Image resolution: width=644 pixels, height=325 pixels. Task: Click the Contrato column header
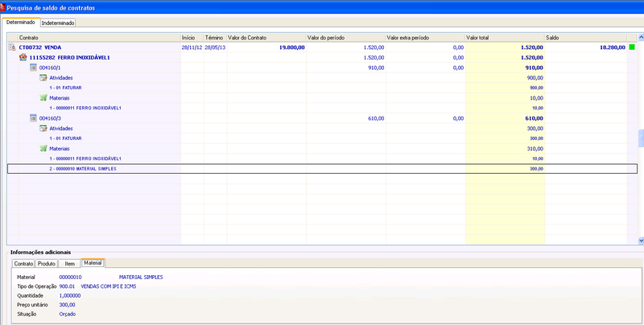[x=99, y=37]
